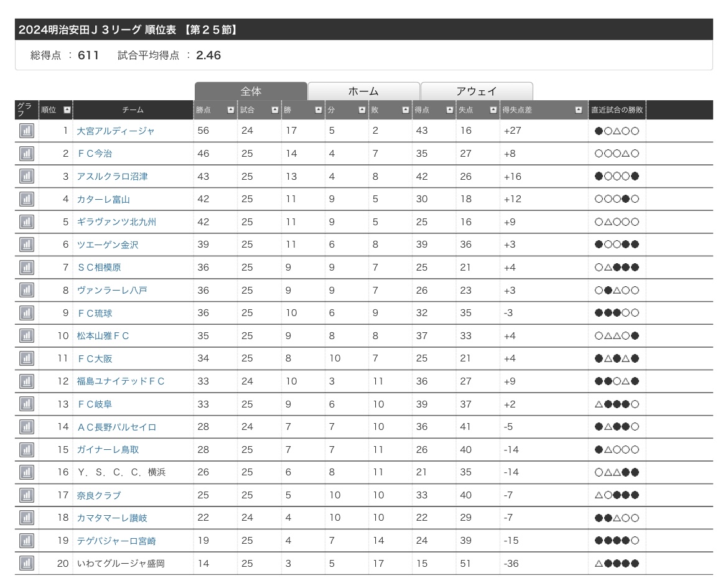The image size is (728, 583).
Task: Open 松本山雅ＦＣ team link
Action: [x=103, y=335]
